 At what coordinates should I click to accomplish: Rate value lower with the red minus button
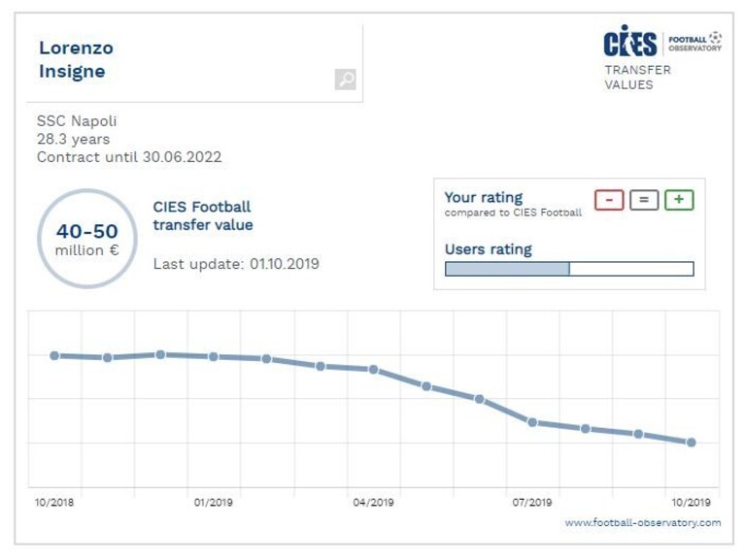coord(609,200)
